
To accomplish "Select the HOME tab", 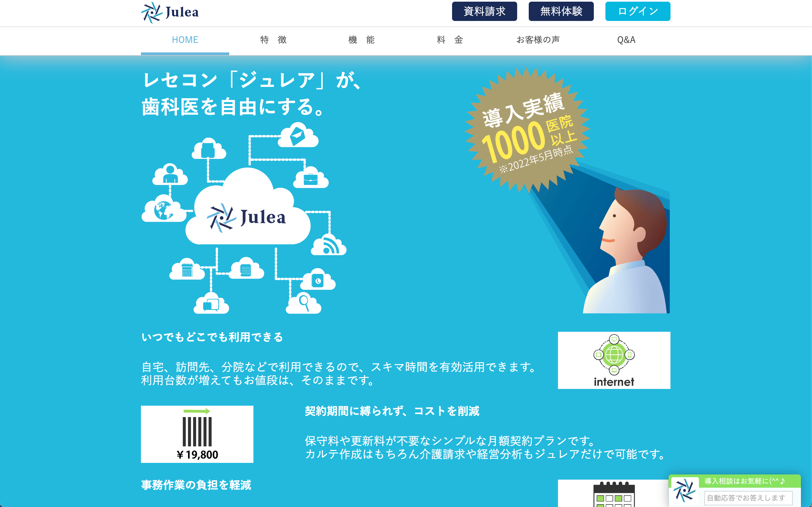I will coord(185,40).
